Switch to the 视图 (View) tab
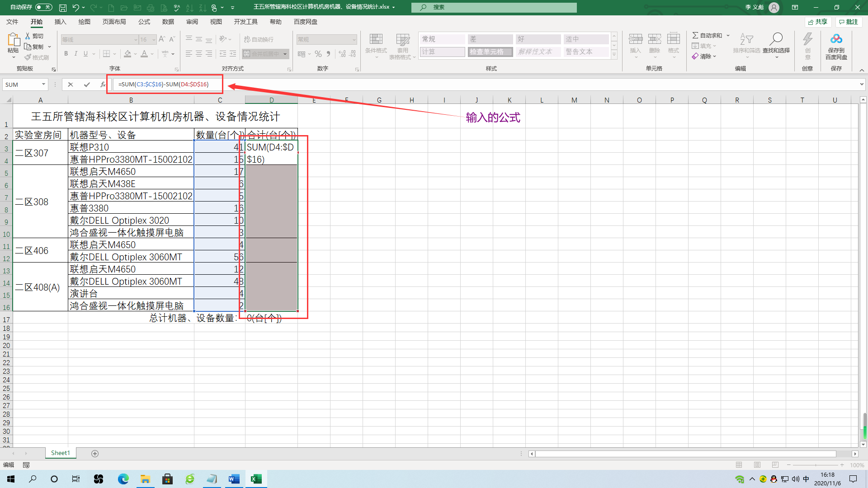The height and width of the screenshot is (488, 868). (x=216, y=22)
